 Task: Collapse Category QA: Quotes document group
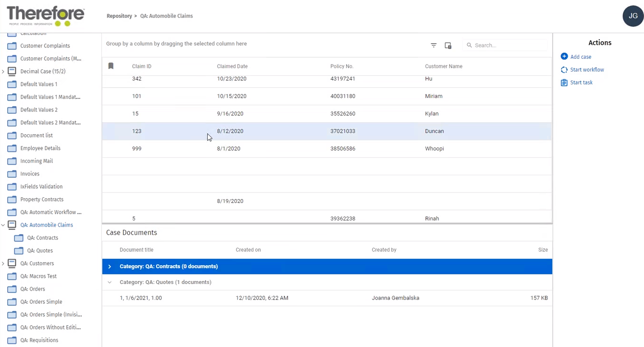(x=109, y=282)
